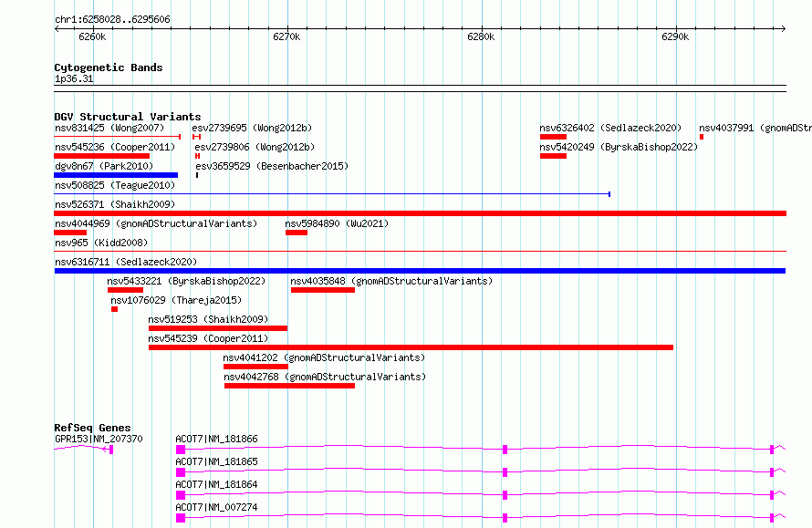Select nsv5984890 (Wu2021) label
Image resolution: width=812 pixels, height=528 pixels.
(x=337, y=223)
